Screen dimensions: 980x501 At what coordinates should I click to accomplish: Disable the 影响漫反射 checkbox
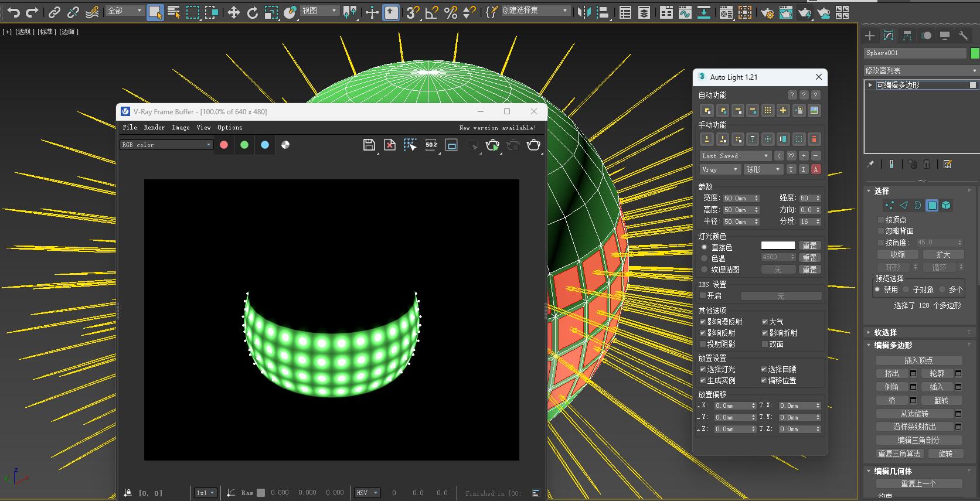pos(703,322)
